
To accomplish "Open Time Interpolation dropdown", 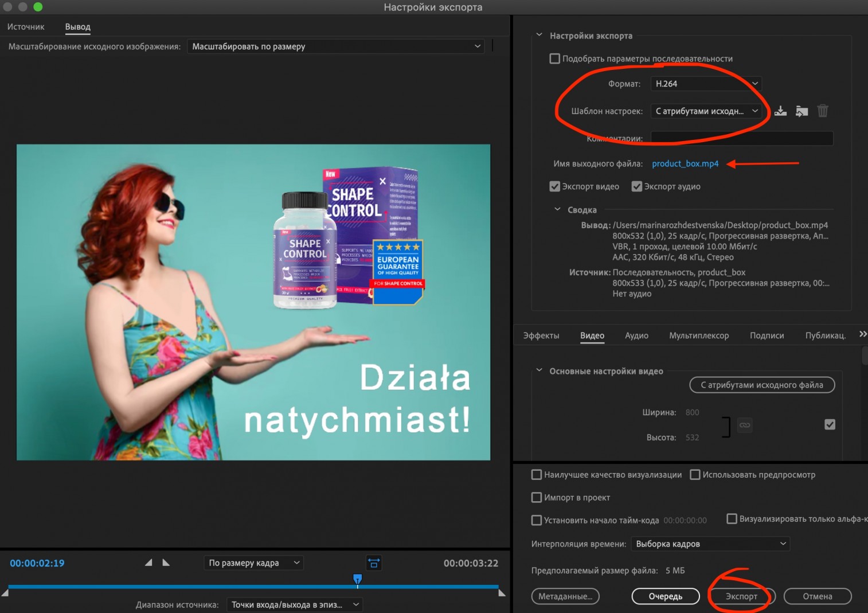I will pyautogui.click(x=710, y=544).
